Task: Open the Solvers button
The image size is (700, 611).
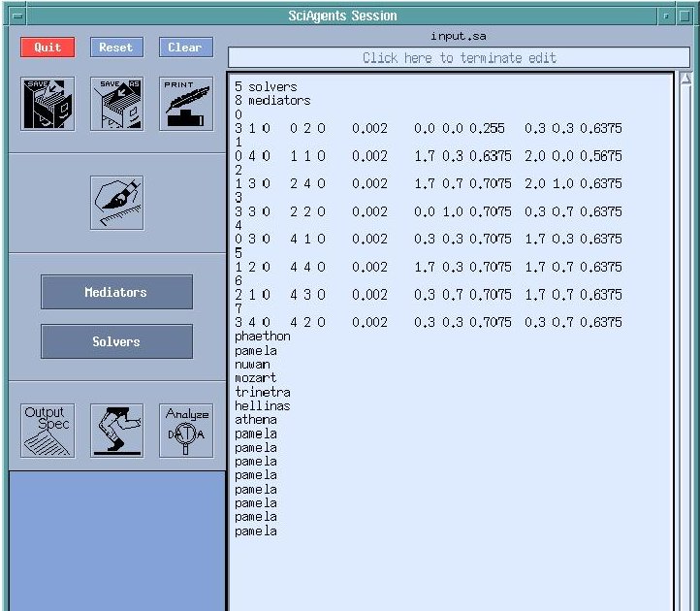Action: [116, 341]
